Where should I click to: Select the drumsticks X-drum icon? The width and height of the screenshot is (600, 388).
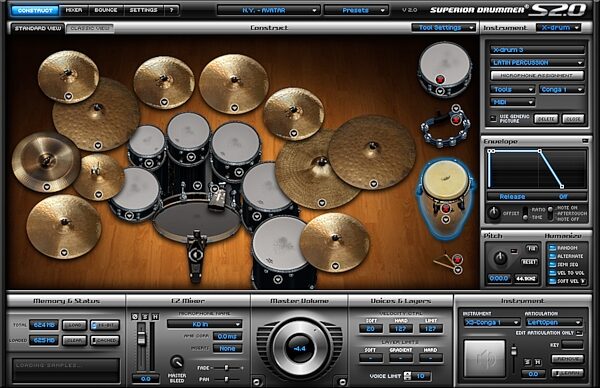pos(448,263)
